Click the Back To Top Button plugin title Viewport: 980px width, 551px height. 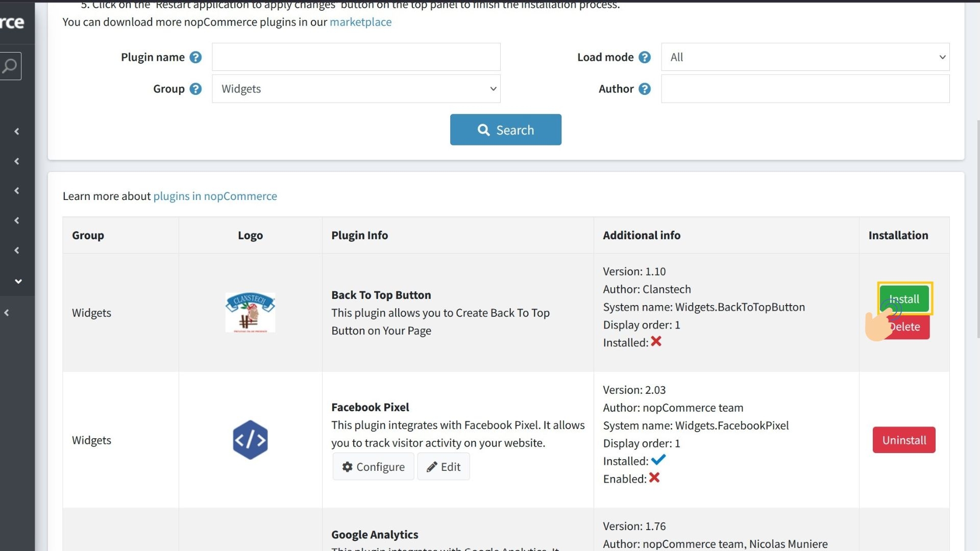381,295
